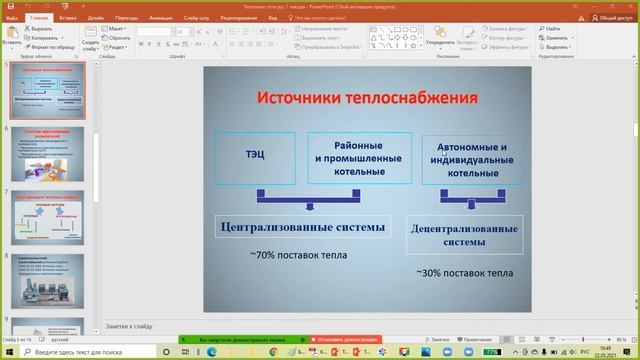Click the bulleted list icon
The width and height of the screenshot is (640, 360).
[x=232, y=32]
